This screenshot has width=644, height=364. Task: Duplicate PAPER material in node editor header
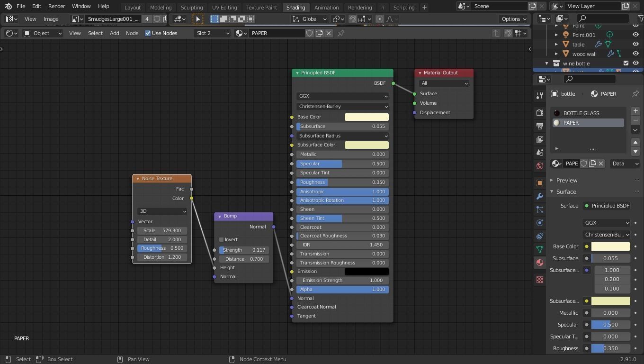[319, 33]
